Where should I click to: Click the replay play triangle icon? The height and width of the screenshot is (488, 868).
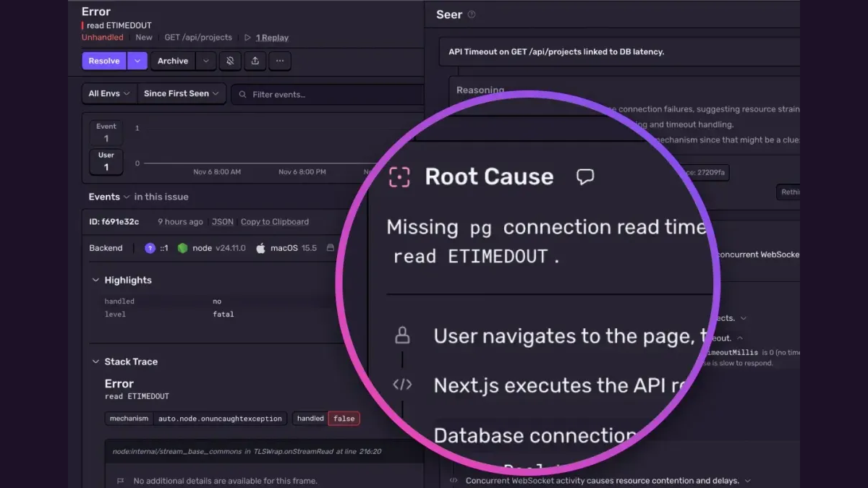[x=247, y=38]
